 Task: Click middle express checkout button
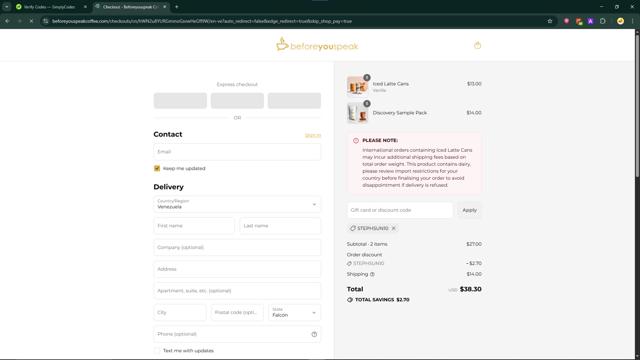pyautogui.click(x=237, y=101)
